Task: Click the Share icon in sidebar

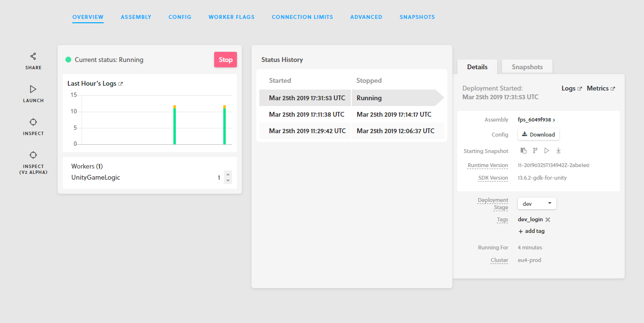Action: 33,56
